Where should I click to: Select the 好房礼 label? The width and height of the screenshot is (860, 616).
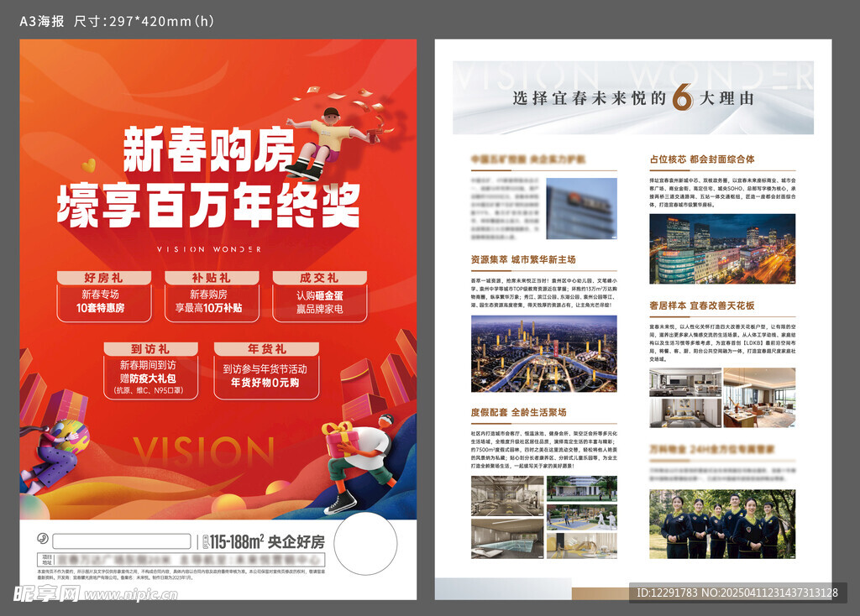pyautogui.click(x=104, y=278)
